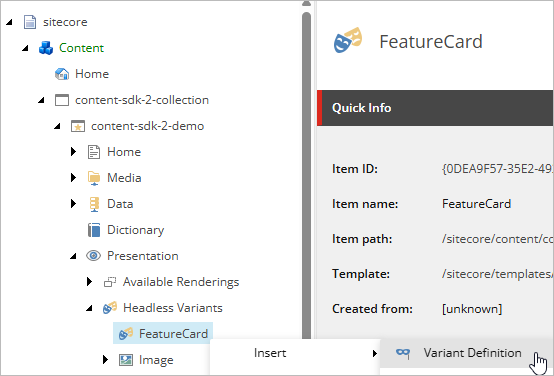The width and height of the screenshot is (554, 376).
Task: Select Headless Variants in tree
Action: (x=173, y=308)
